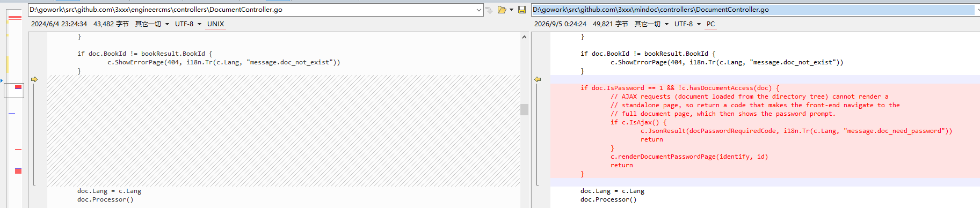Screen dimensions: 980x208
Task: Click the left pane c.ShowErrorPage(404 line
Action: tap(224, 62)
